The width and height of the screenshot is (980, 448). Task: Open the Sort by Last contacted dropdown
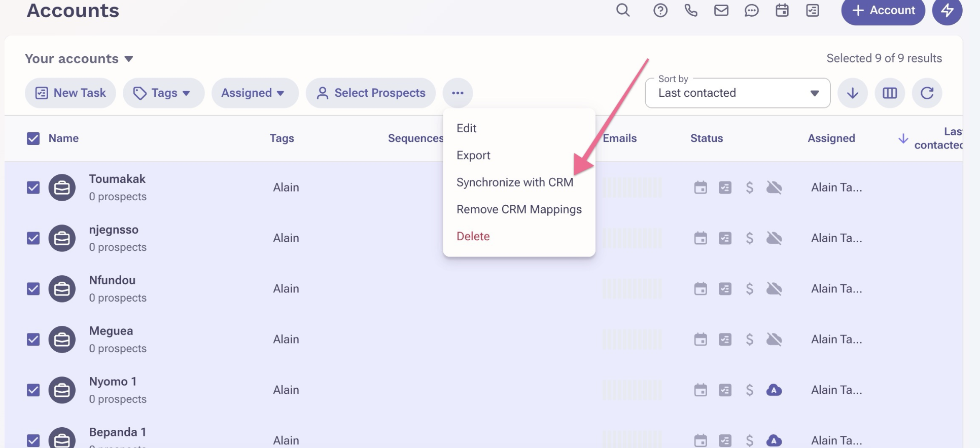click(x=738, y=93)
